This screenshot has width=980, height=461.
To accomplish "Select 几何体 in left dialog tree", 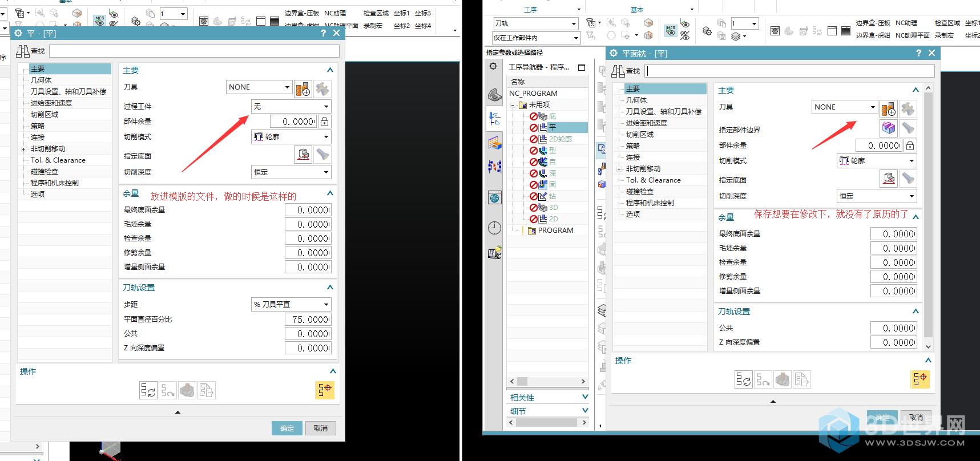I will 41,80.
